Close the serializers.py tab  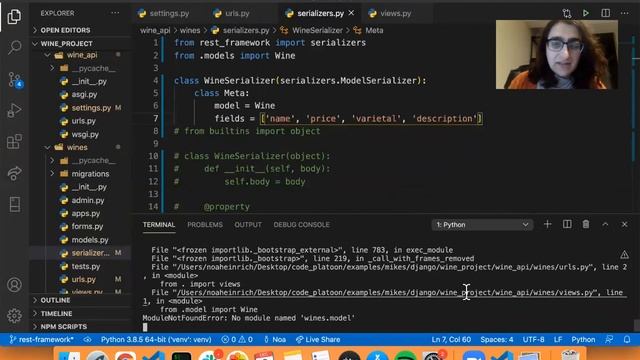point(351,13)
